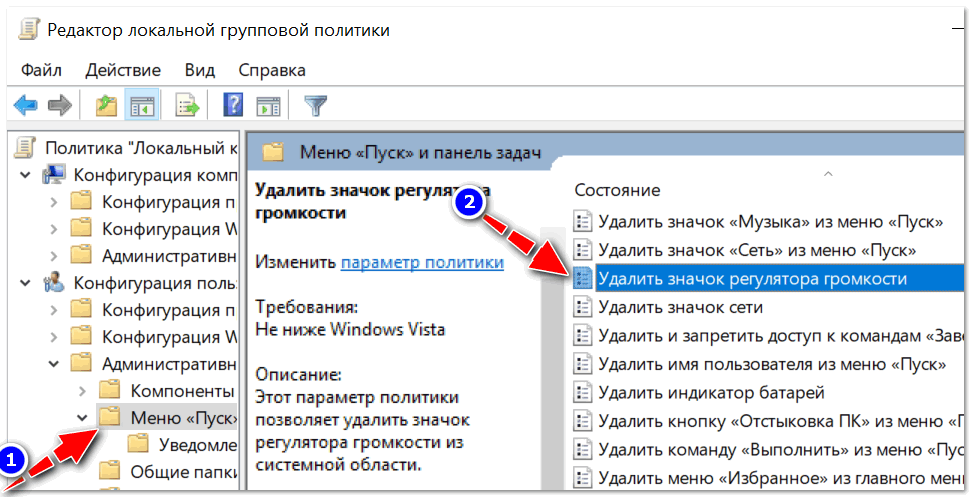This screenshot has width=971, height=497.
Task: Click the Filter funnel toolbar icon
Action: point(315,104)
